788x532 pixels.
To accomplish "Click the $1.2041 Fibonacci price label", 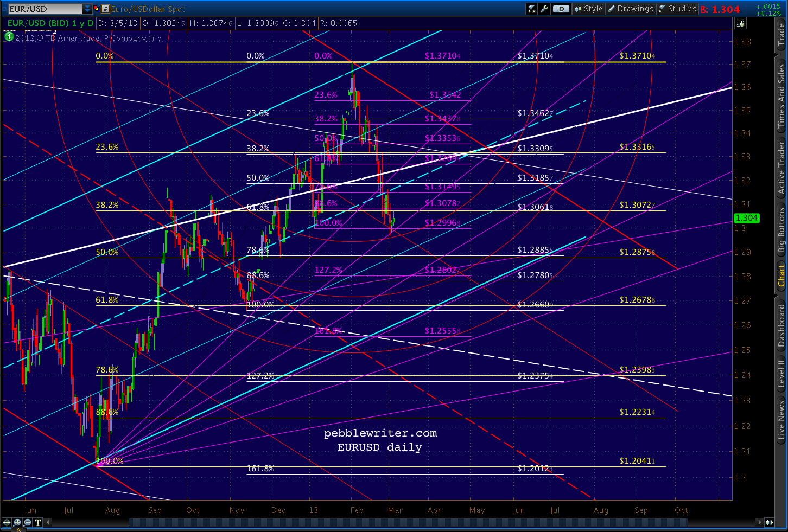I will [x=637, y=461].
